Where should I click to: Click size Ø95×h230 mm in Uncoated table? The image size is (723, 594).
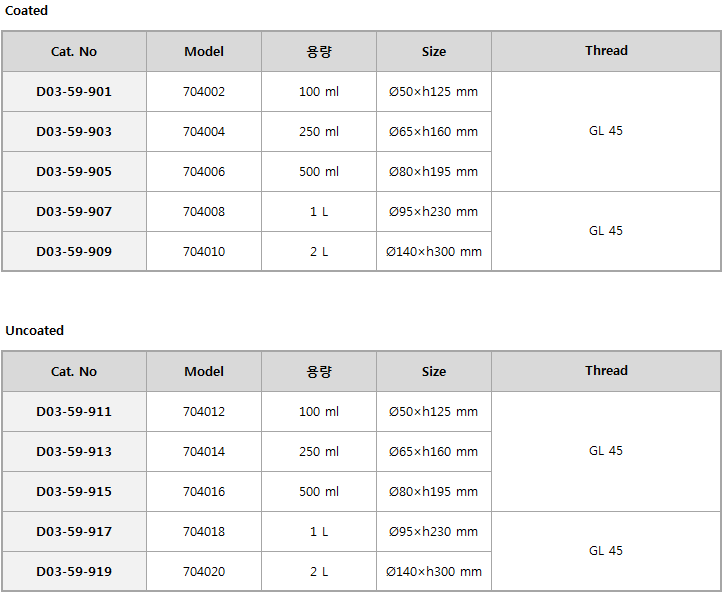click(434, 532)
